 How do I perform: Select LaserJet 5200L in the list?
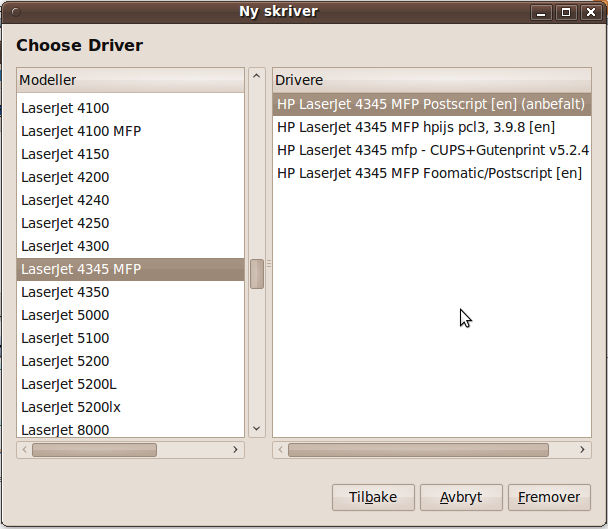tap(69, 384)
